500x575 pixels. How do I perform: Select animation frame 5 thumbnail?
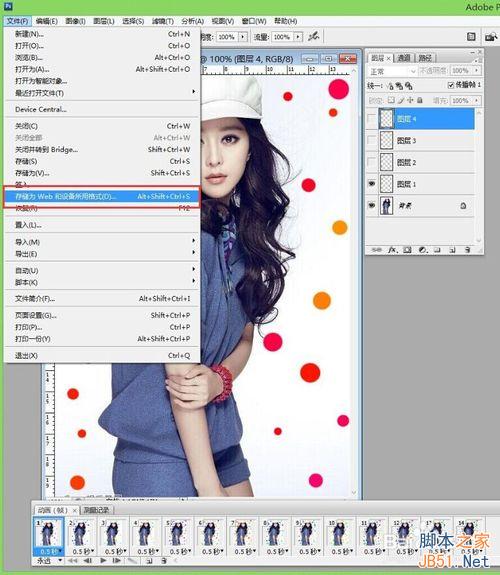(x=177, y=532)
